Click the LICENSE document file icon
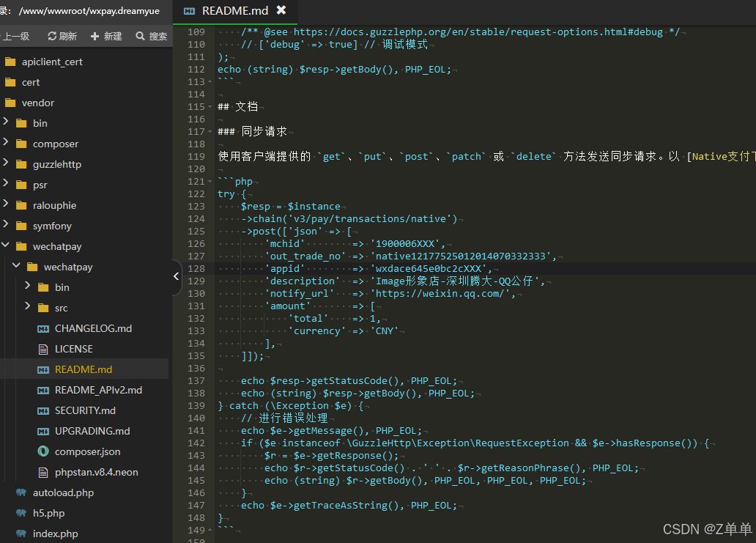The width and height of the screenshot is (756, 543). [43, 349]
